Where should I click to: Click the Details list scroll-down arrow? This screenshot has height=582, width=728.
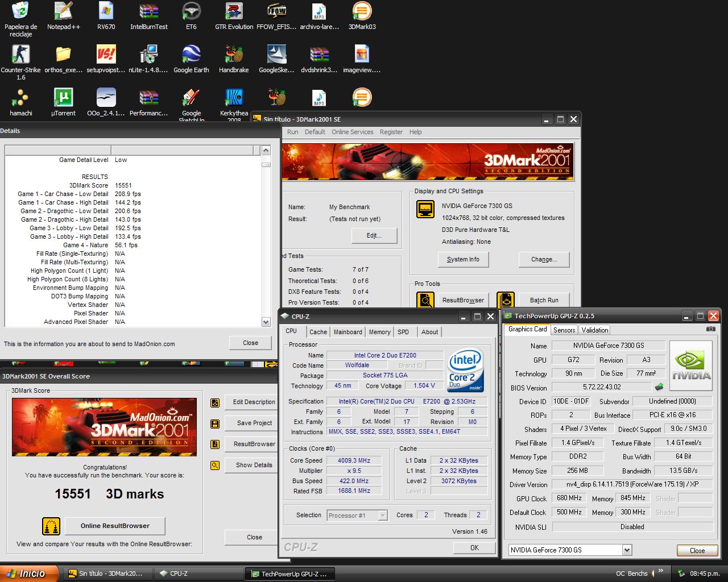[x=266, y=322]
